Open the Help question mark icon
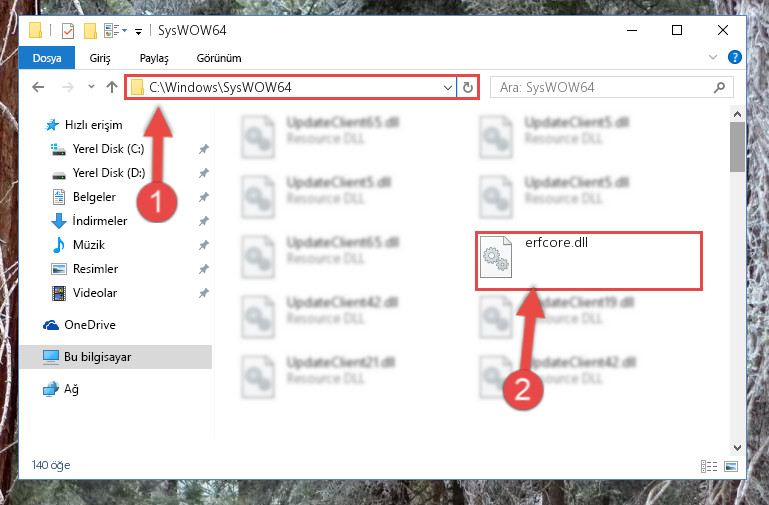This screenshot has width=769, height=505. (x=735, y=57)
